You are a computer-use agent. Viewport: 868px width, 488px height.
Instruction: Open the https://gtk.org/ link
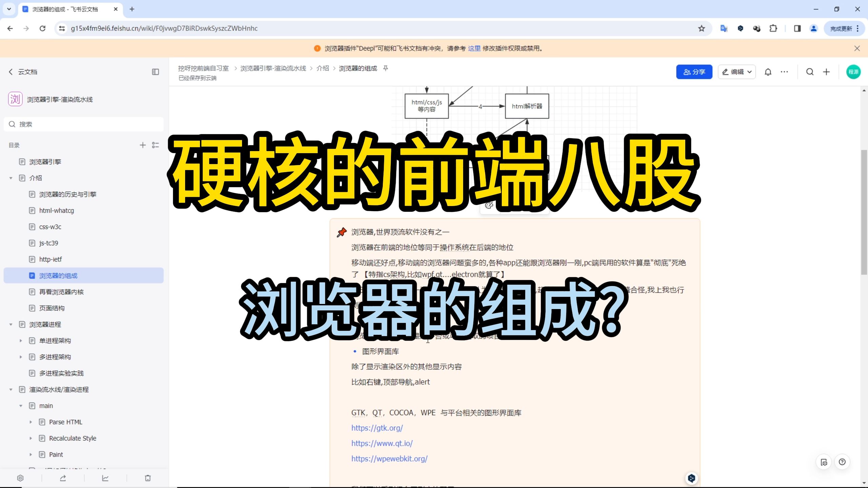pos(377,428)
